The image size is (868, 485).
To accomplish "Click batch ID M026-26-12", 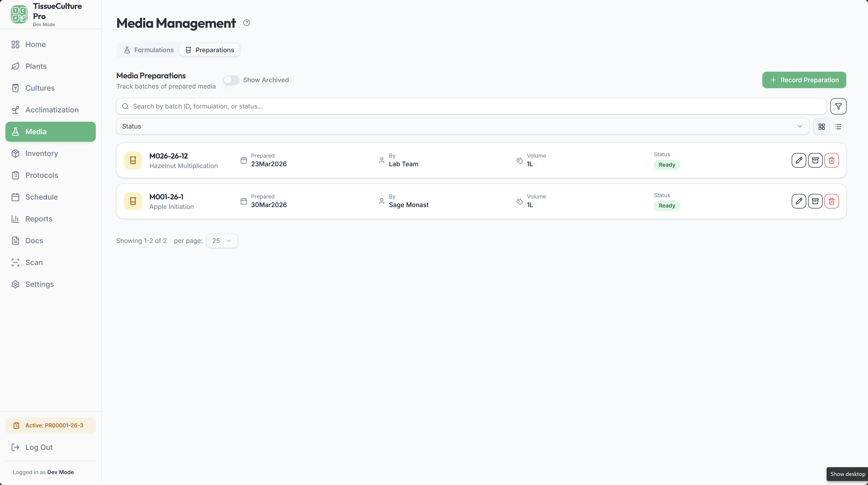I will (168, 156).
